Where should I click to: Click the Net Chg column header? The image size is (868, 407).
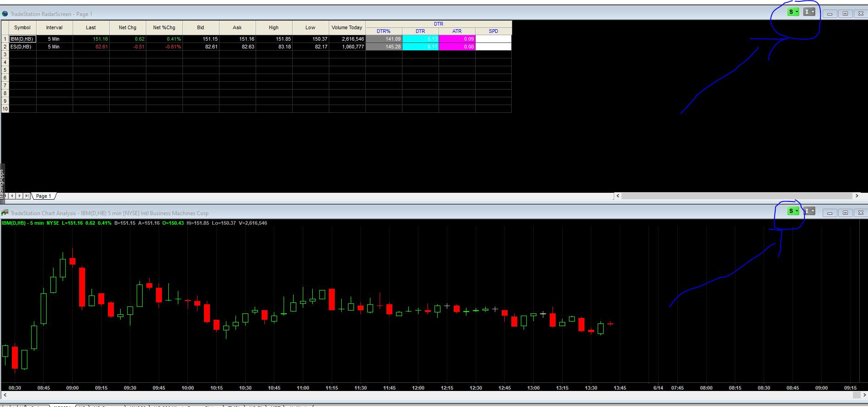click(x=128, y=27)
